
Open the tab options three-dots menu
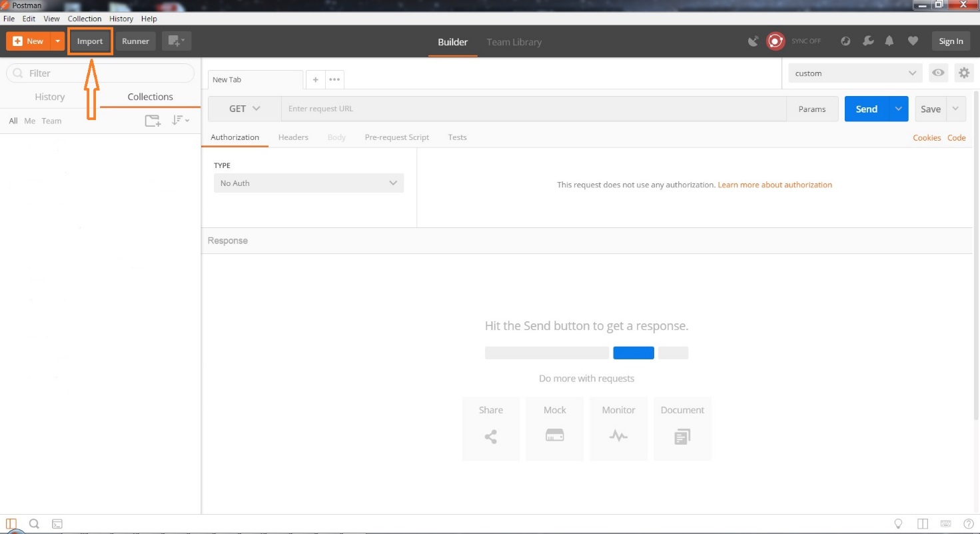334,79
